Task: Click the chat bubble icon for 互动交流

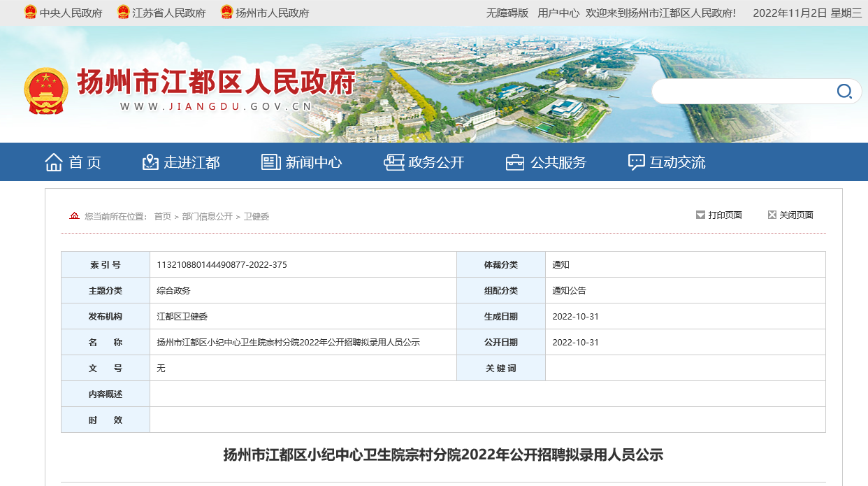Action: (636, 162)
